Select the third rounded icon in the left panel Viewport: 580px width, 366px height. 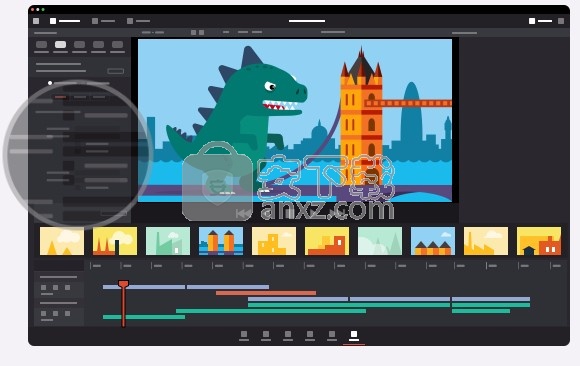click(80, 45)
